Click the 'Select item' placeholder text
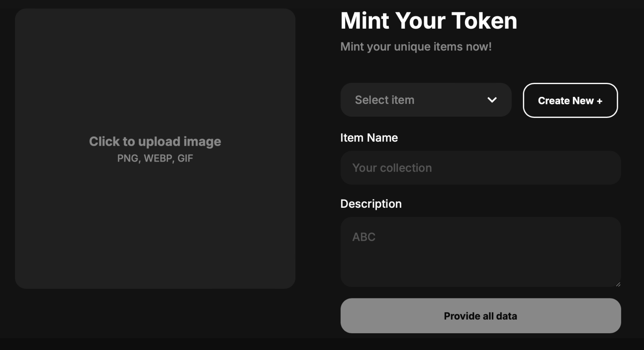644x350 pixels. click(x=384, y=100)
